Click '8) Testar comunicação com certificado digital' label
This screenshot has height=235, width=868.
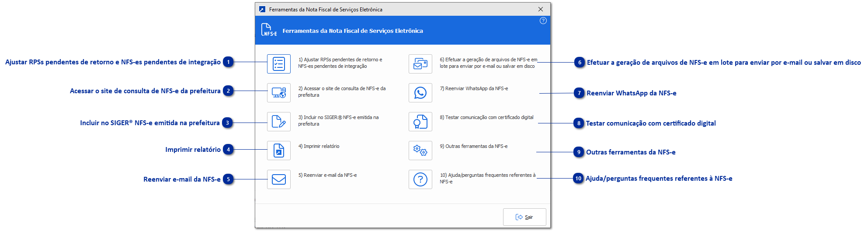486,117
